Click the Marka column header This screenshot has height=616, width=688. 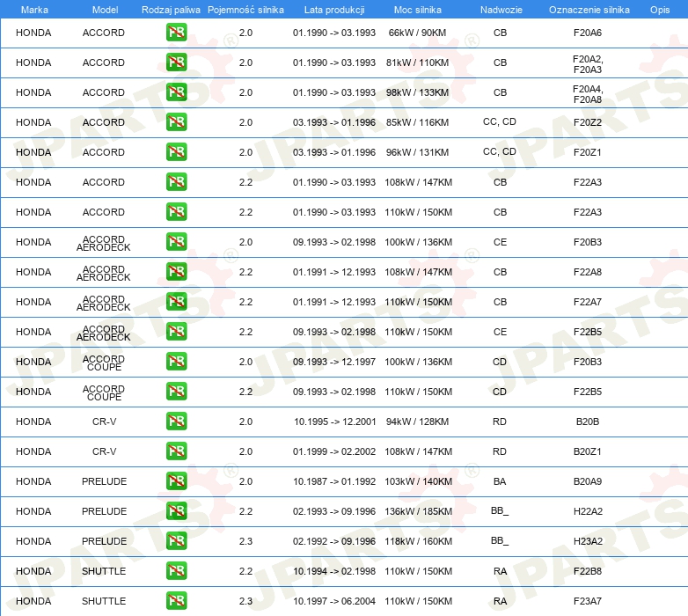(x=34, y=10)
